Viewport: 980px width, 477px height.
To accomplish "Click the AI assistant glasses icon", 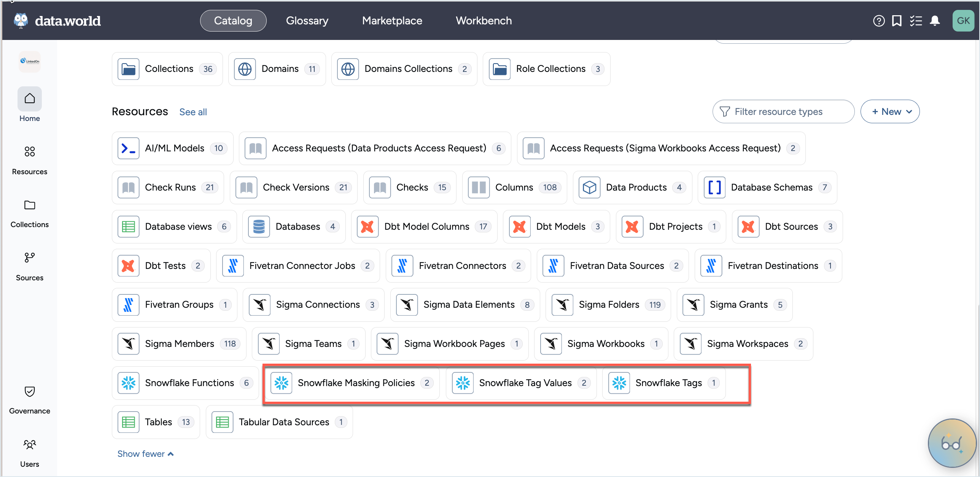I will click(952, 443).
